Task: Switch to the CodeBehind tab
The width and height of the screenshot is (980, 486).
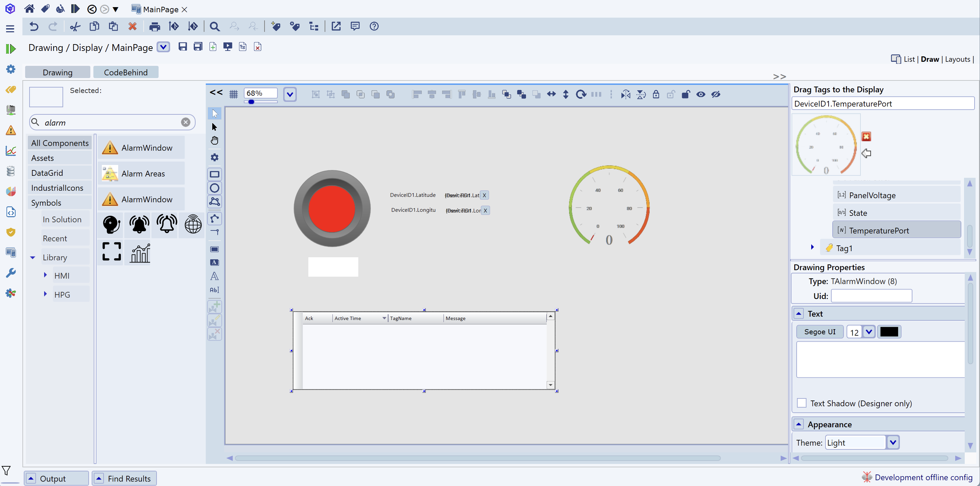Action: click(x=126, y=72)
